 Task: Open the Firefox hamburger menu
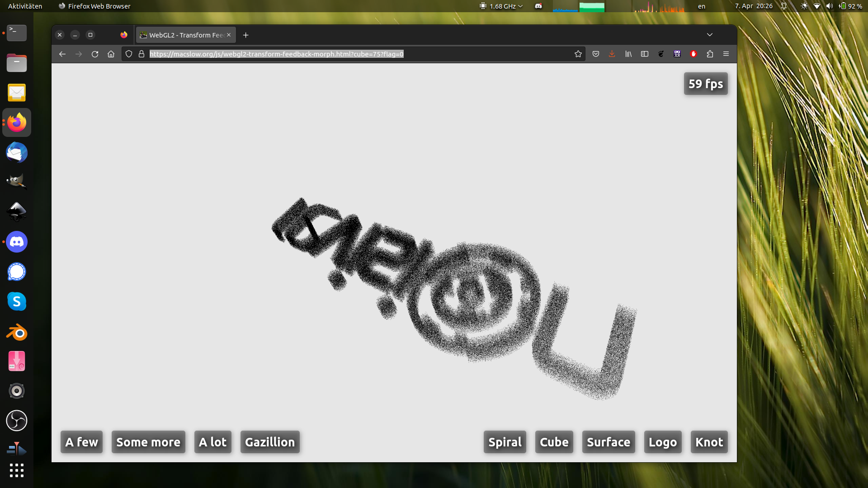tap(726, 54)
